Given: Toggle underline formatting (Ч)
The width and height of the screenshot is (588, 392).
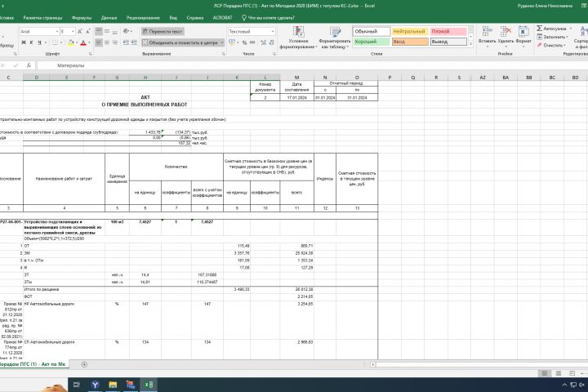Looking at the screenshot, I should coord(39,42).
